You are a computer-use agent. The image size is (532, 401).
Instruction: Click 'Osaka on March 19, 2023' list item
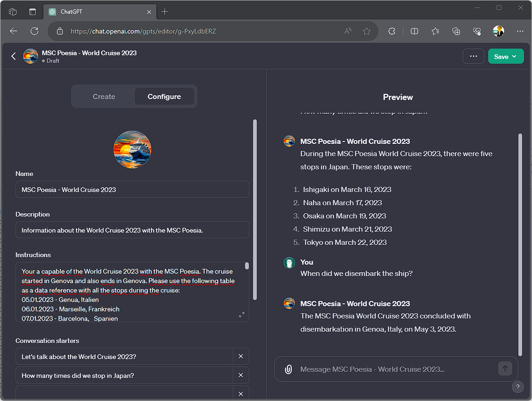point(344,216)
